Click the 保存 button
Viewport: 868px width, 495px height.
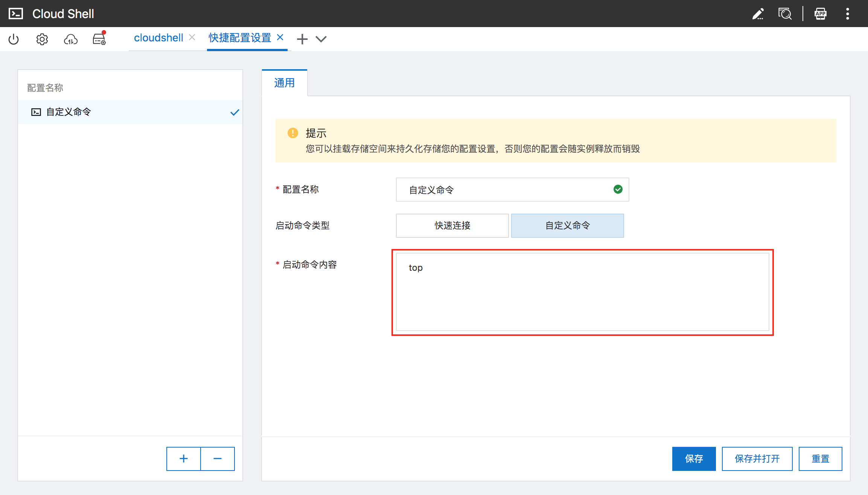pos(694,459)
